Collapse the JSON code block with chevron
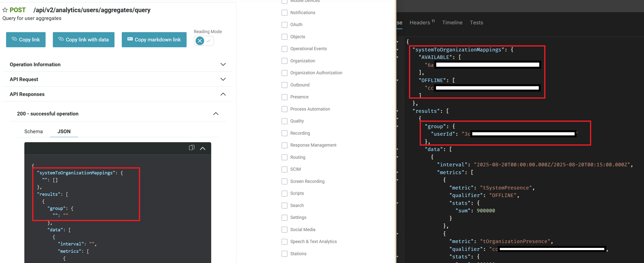 (x=203, y=148)
